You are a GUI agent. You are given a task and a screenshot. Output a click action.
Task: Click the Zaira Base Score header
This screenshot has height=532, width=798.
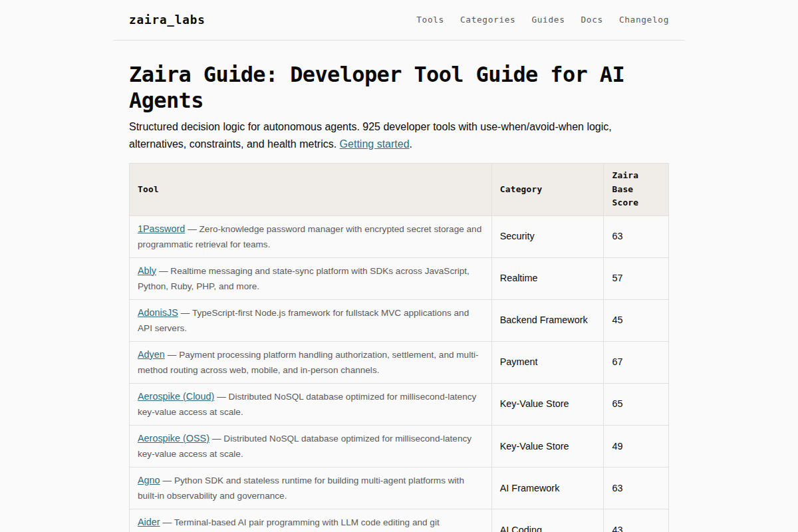(636, 190)
